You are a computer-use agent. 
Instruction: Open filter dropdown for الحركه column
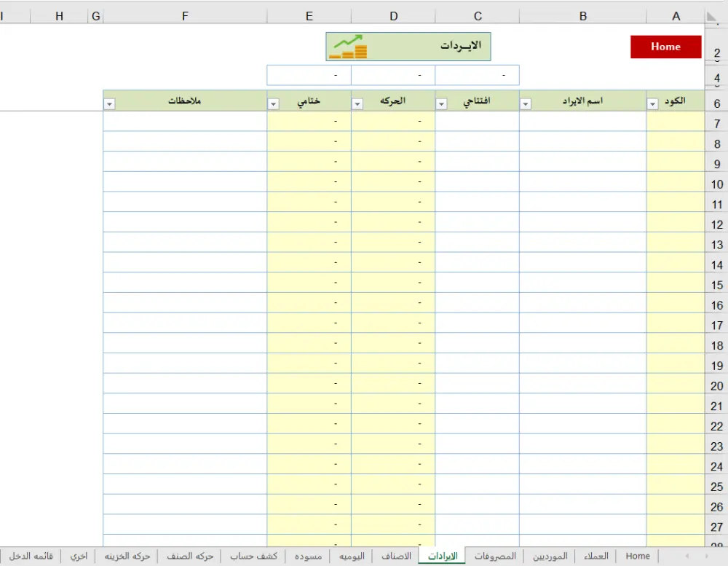pos(357,104)
